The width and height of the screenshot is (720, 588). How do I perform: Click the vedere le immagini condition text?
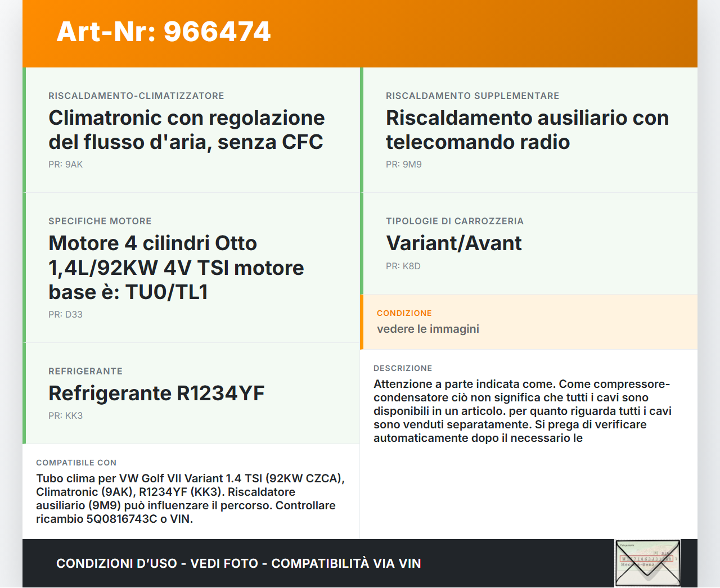click(x=428, y=329)
